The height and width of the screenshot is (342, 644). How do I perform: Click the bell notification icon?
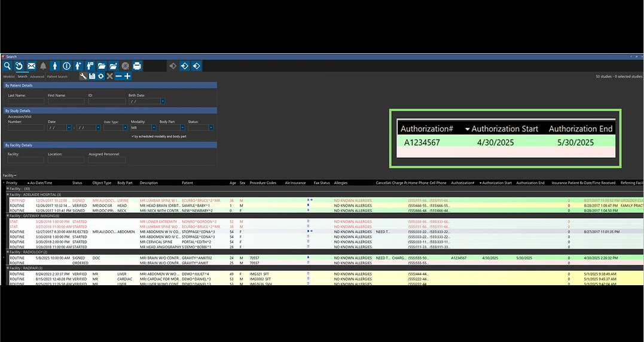pyautogui.click(x=42, y=66)
